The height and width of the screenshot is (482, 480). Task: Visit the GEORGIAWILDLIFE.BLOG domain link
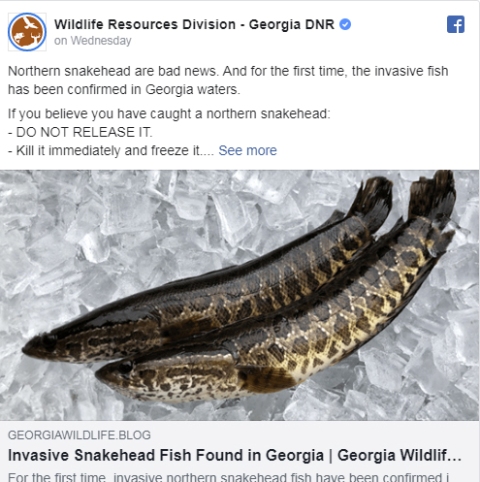79,435
